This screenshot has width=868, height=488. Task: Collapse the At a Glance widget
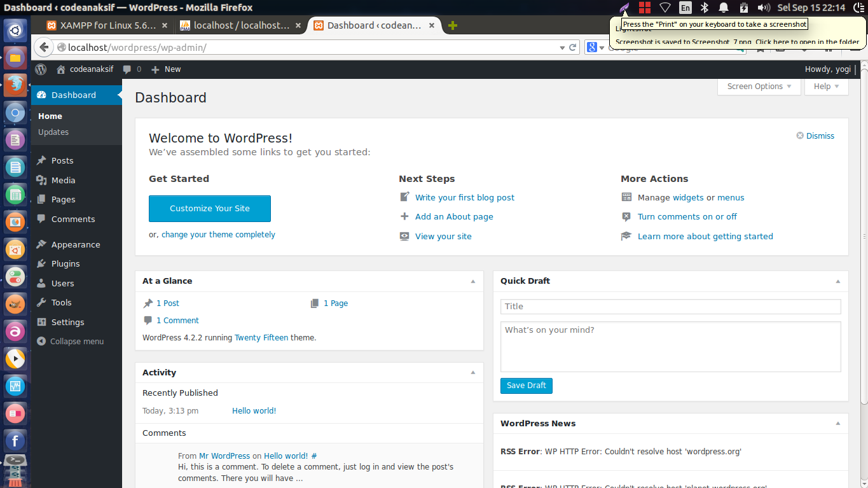[472, 281]
